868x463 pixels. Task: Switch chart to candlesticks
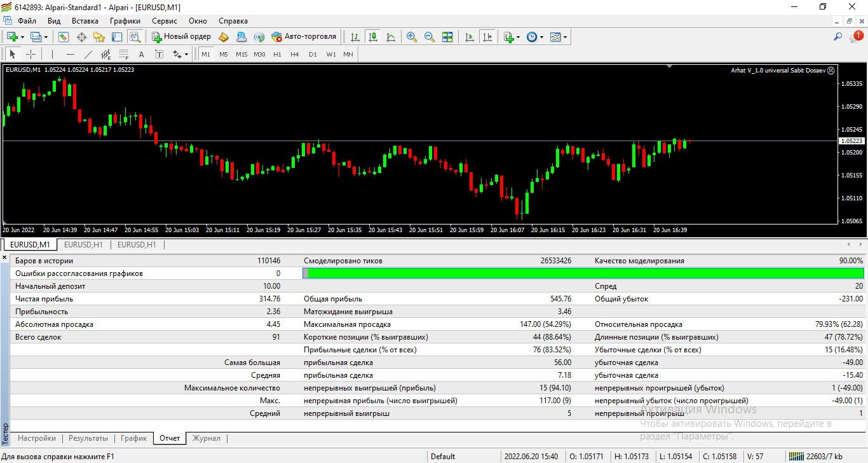click(x=373, y=37)
